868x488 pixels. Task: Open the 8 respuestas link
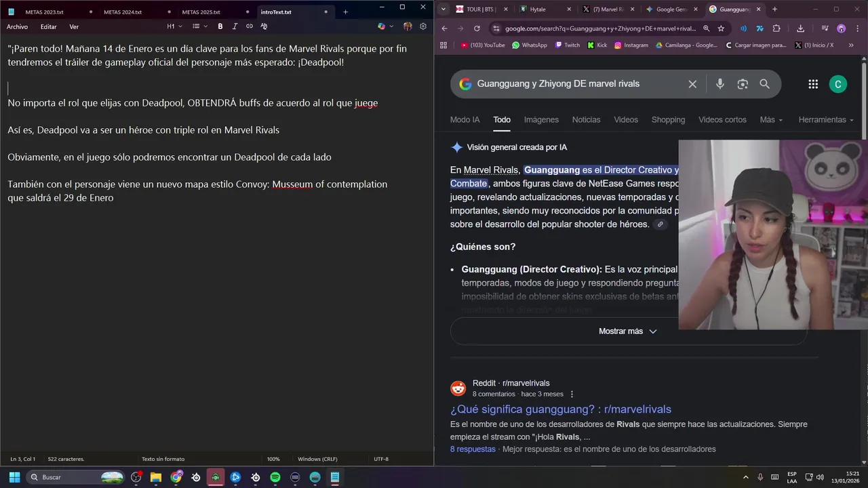click(473, 449)
